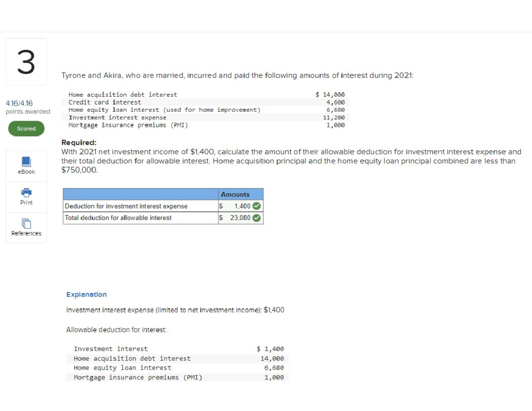
Task: Click the $14,000 home acquisition amount at top
Action: point(330,94)
